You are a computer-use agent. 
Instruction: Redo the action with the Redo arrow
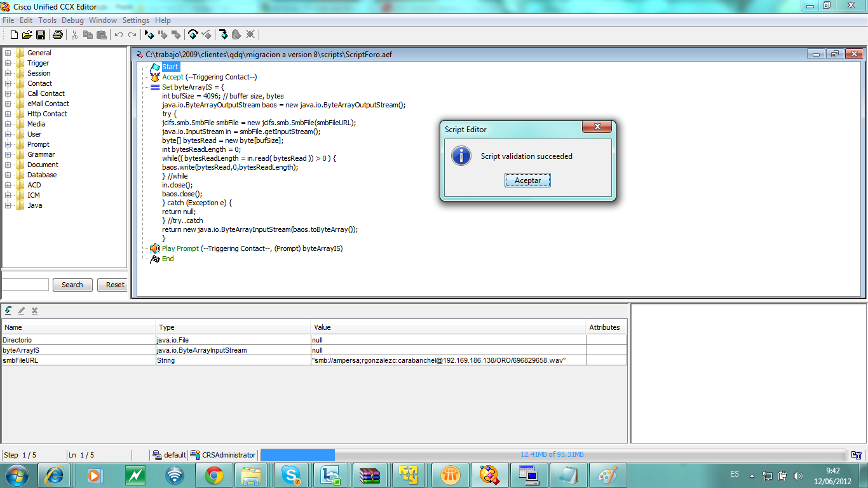[x=132, y=34]
